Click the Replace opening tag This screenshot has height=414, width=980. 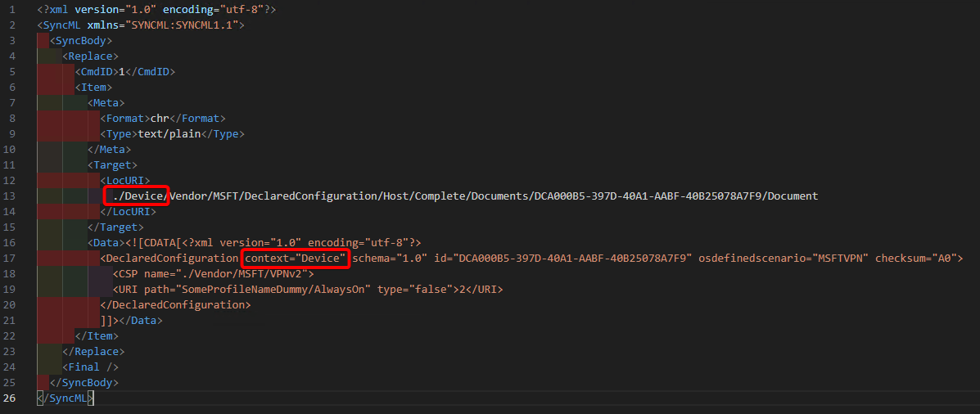pos(91,56)
